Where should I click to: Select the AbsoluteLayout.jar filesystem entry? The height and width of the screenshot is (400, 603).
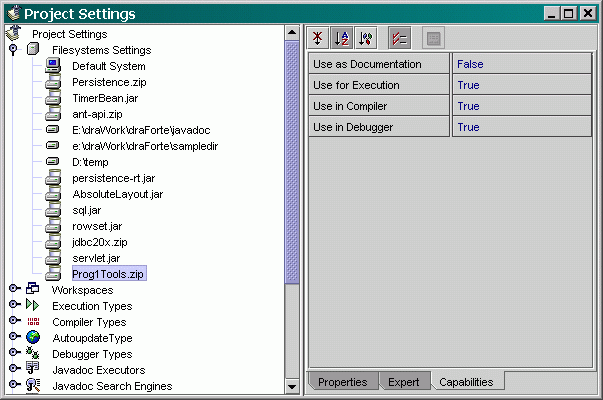tap(117, 194)
